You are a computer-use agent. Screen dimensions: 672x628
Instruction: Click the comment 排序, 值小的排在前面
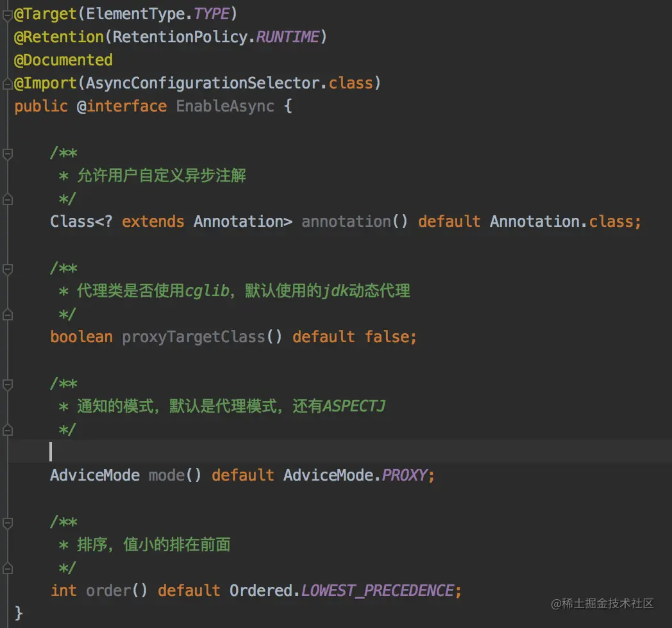[153, 545]
